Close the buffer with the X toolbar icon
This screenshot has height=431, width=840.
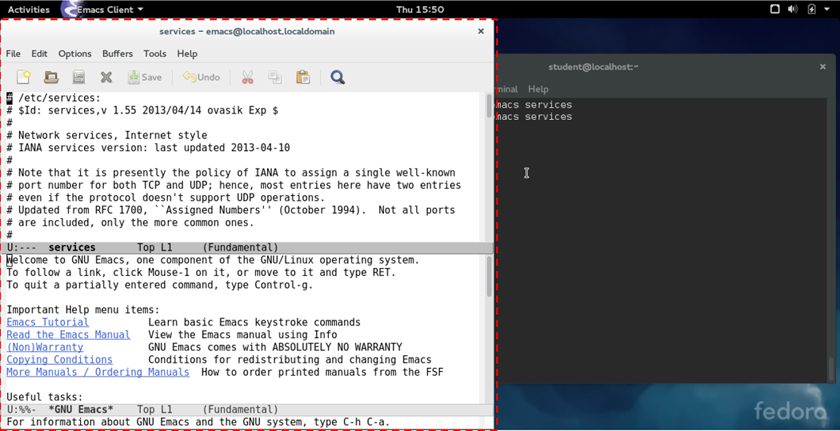106,77
